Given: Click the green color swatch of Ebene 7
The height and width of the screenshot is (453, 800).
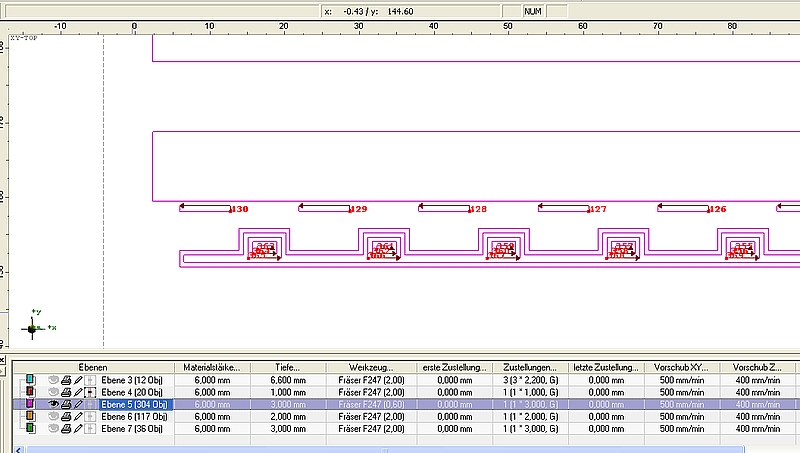Looking at the screenshot, I should click(30, 428).
